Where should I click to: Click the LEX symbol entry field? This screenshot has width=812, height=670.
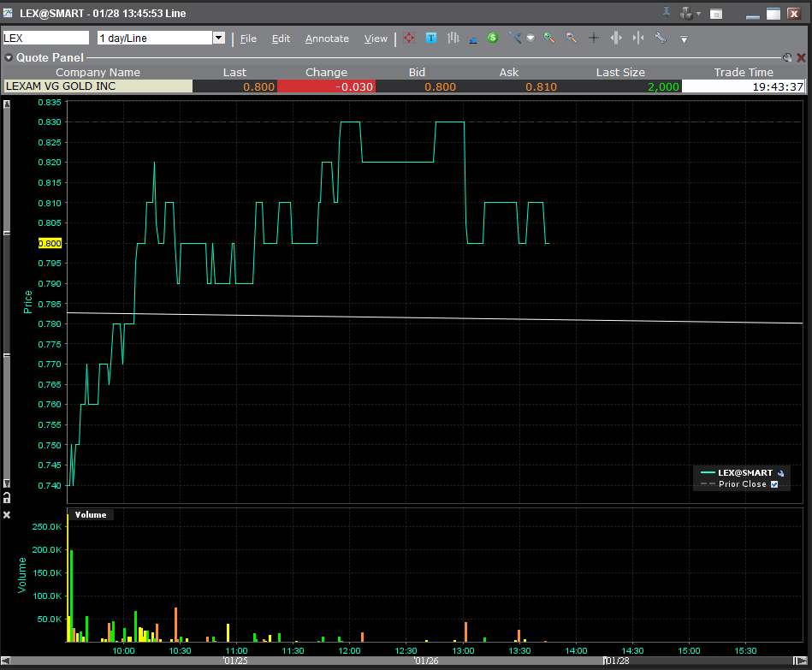click(46, 39)
